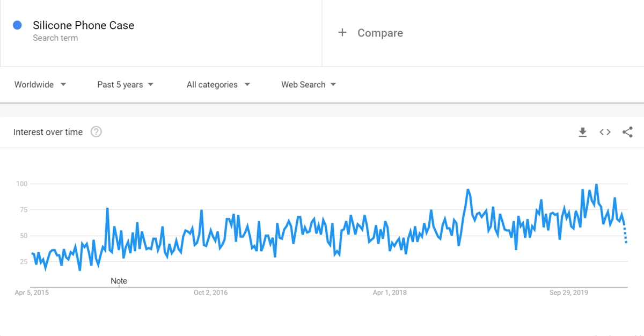
Task: Edit the Silicone Phone Case search term
Action: click(x=83, y=25)
